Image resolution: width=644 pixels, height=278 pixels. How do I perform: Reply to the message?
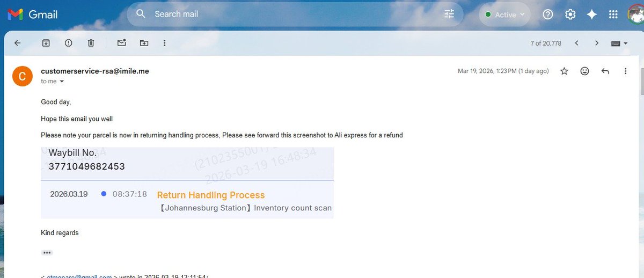605,71
